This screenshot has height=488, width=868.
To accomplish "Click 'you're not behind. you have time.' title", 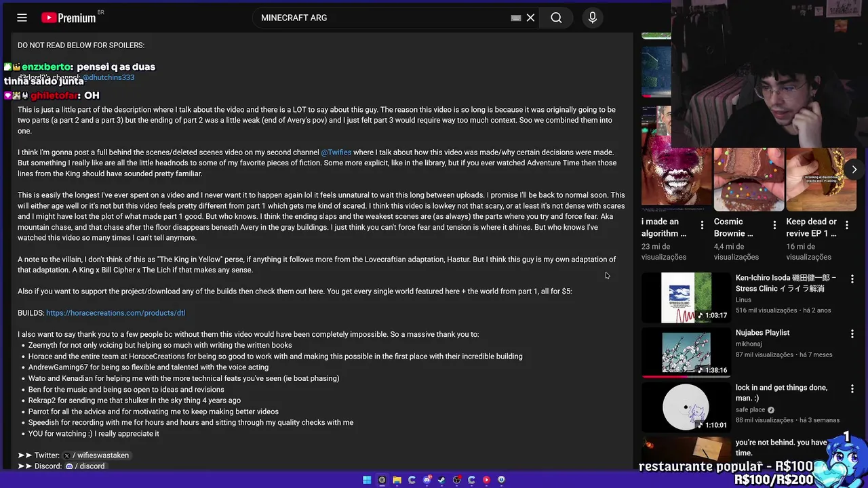I will [781, 447].
